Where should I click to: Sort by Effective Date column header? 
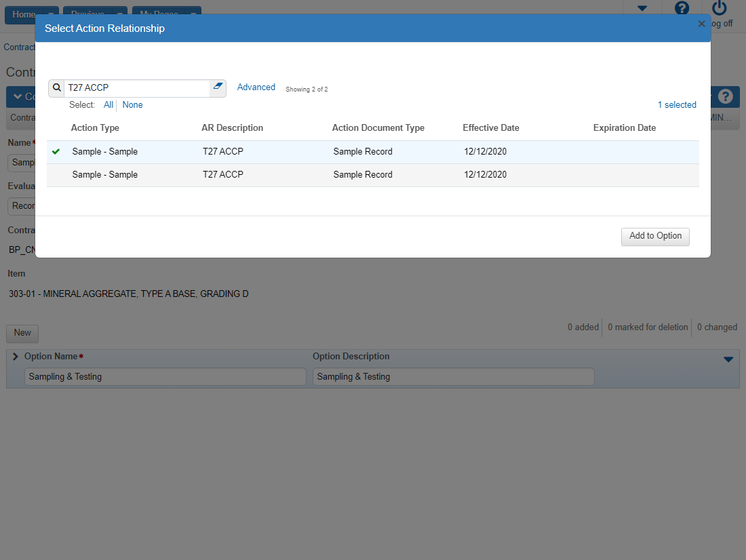[x=490, y=128]
